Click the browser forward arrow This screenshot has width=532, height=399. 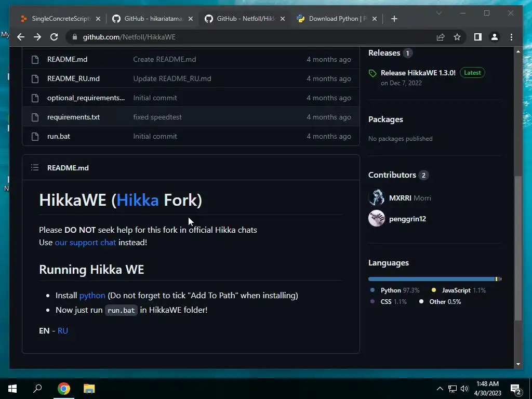pyautogui.click(x=37, y=37)
